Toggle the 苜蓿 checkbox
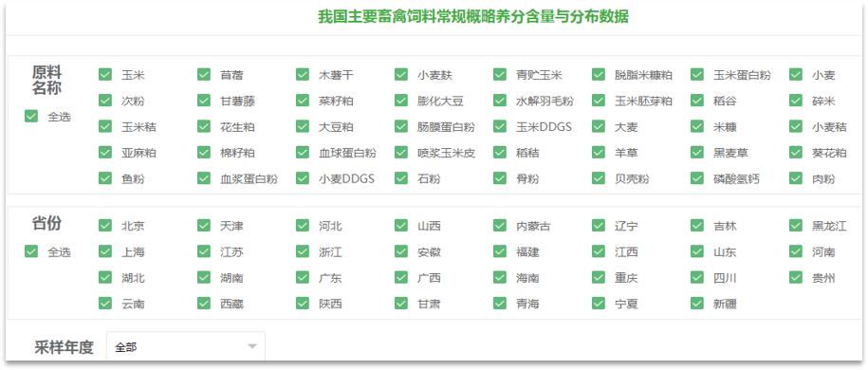Image resolution: width=868 pixels, height=370 pixels. pos(204,74)
